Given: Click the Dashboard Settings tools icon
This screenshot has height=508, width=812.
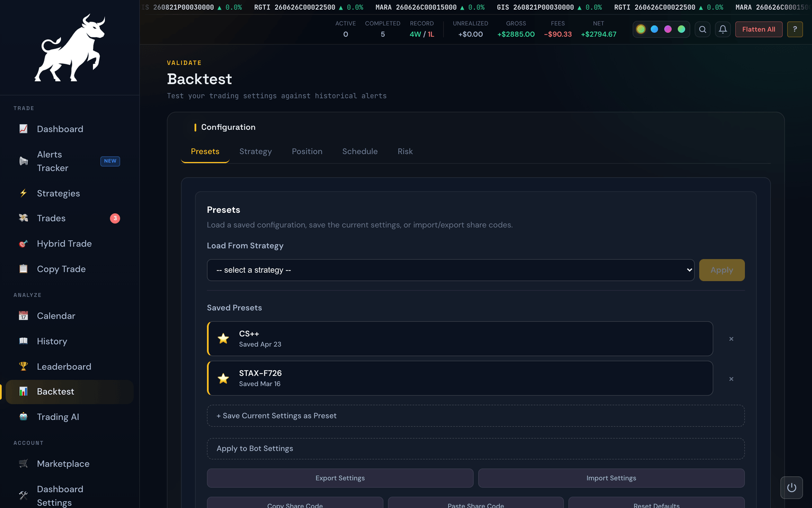Looking at the screenshot, I should tap(23, 496).
